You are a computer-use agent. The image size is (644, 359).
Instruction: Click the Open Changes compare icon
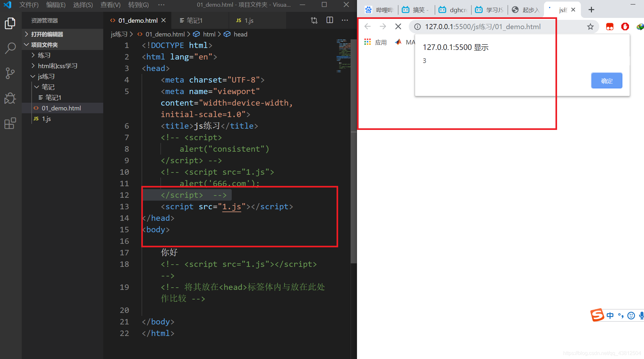coord(314,20)
